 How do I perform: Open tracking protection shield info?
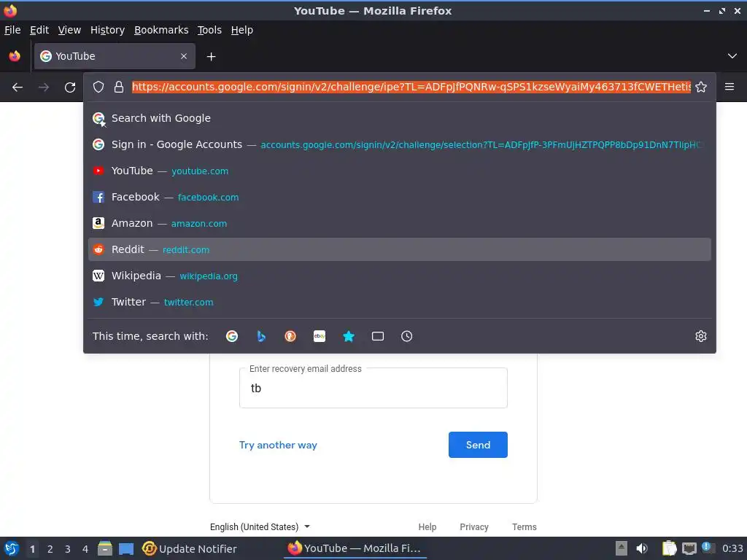98,87
